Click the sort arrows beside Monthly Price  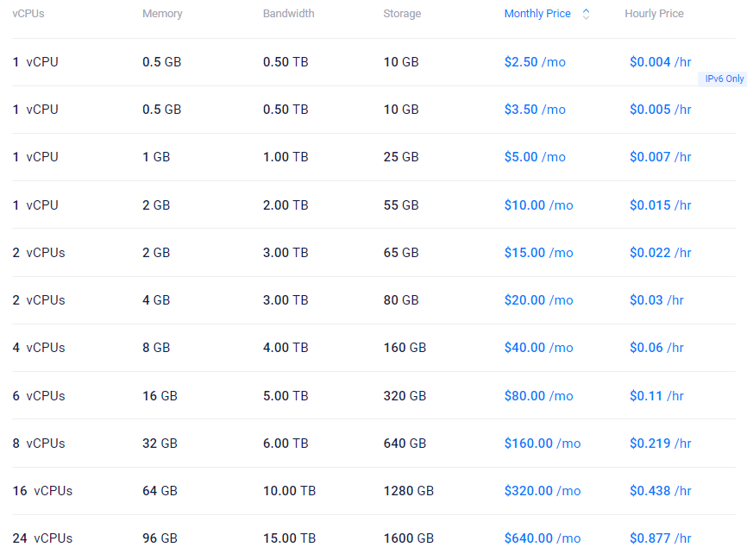click(586, 14)
